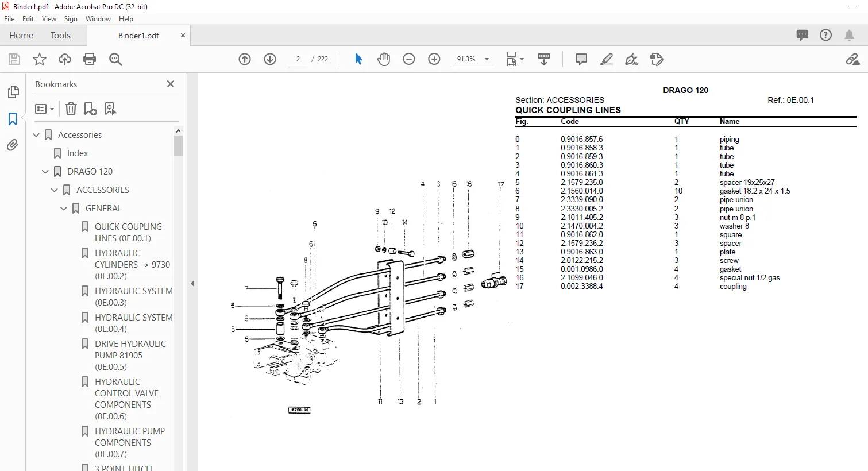Open the fit page options icon
Image resolution: width=868 pixels, height=471 pixels.
pos(514,59)
